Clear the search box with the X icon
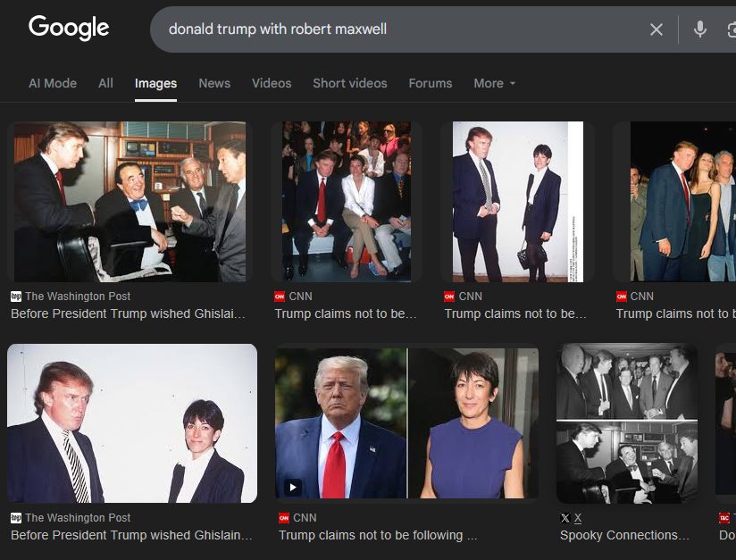The height and width of the screenshot is (560, 736). [657, 29]
